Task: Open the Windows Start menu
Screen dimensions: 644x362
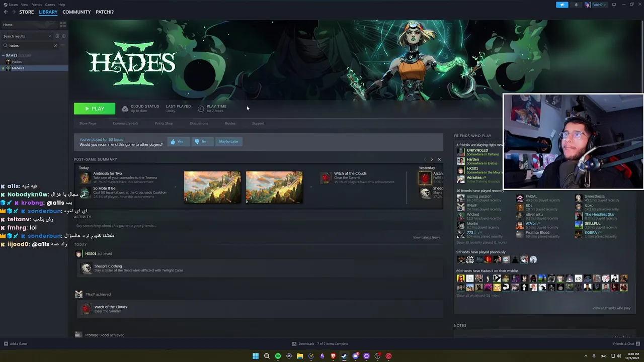Action: (256, 356)
